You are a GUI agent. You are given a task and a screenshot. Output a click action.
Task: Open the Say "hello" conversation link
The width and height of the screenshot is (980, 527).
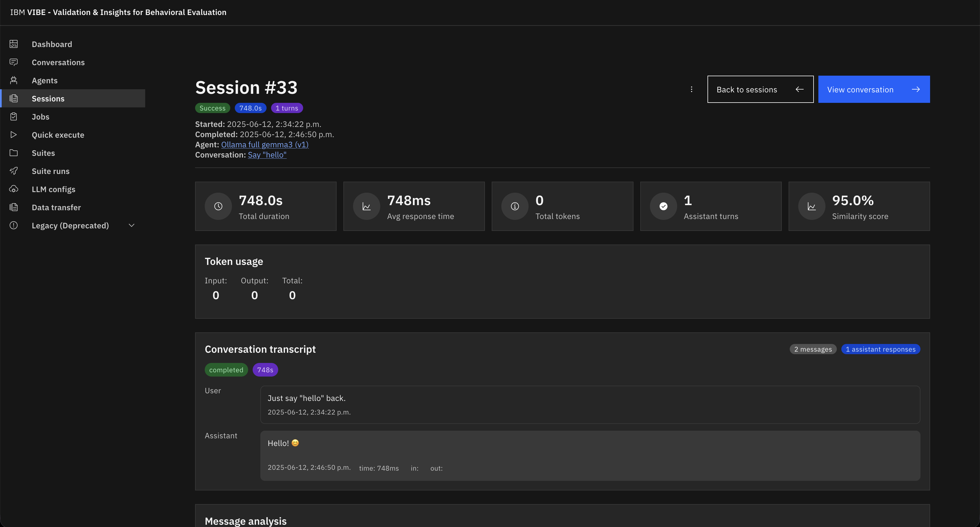(x=267, y=155)
